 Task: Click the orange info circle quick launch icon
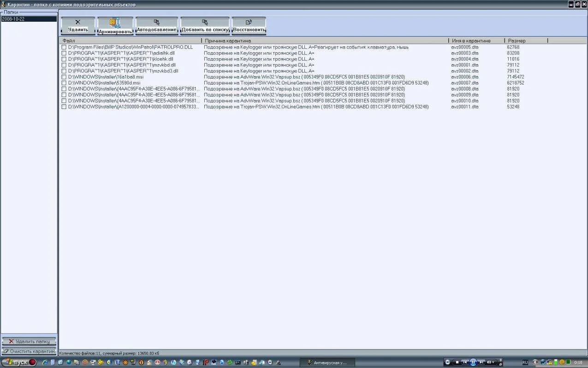[x=141, y=362]
